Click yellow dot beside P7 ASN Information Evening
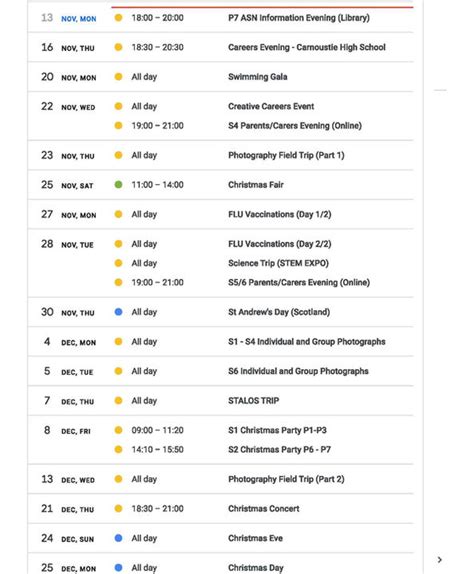The width and height of the screenshot is (474, 574). coord(118,18)
